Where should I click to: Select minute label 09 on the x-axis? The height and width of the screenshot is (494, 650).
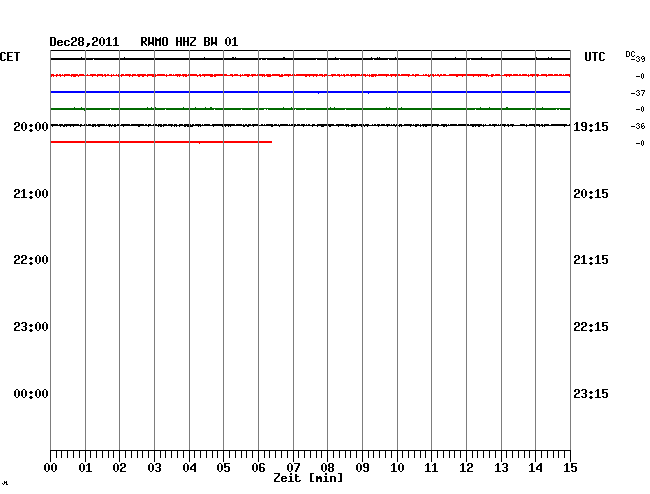362,468
